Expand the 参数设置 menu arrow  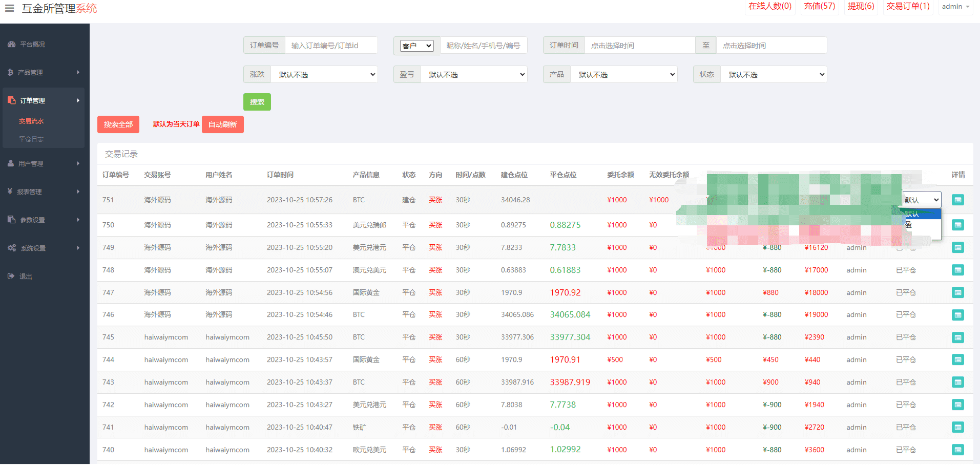pos(78,220)
